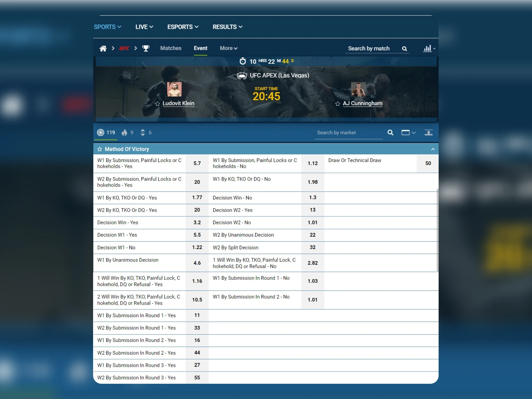Select the UFC breadcrumb icon

coord(124,48)
